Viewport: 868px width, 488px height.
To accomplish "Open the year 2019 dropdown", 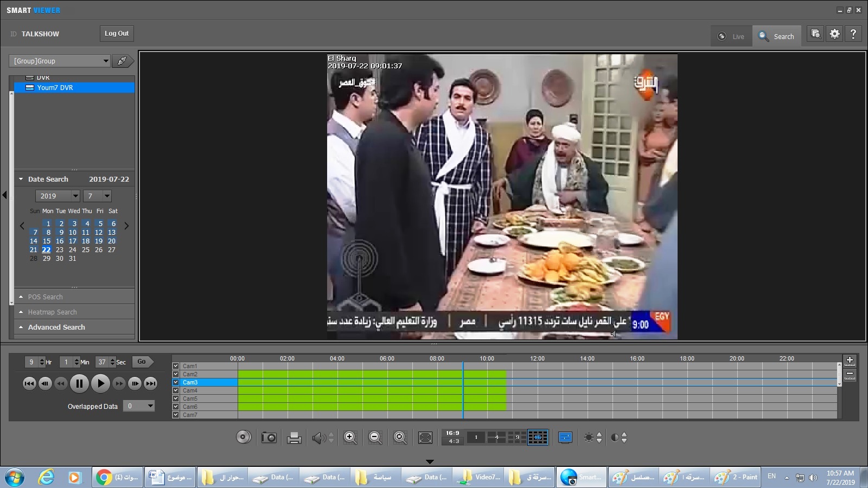I will [58, 196].
